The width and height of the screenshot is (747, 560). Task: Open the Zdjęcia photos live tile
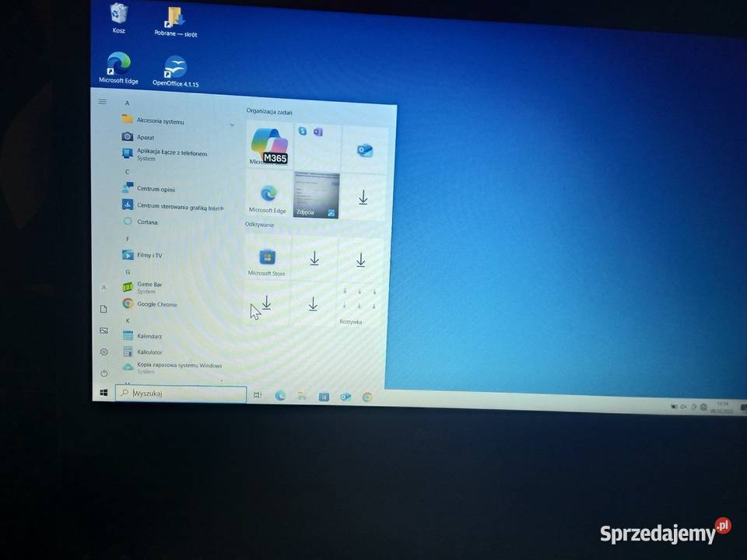click(316, 195)
